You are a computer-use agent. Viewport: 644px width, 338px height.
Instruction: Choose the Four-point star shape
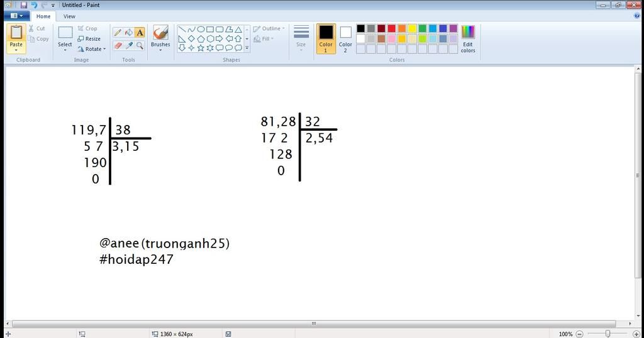point(191,48)
